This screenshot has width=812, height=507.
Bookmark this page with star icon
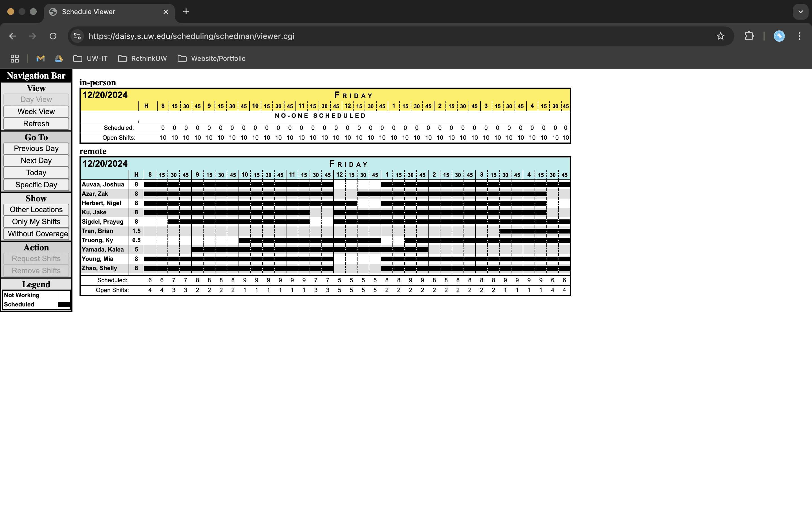click(x=720, y=36)
